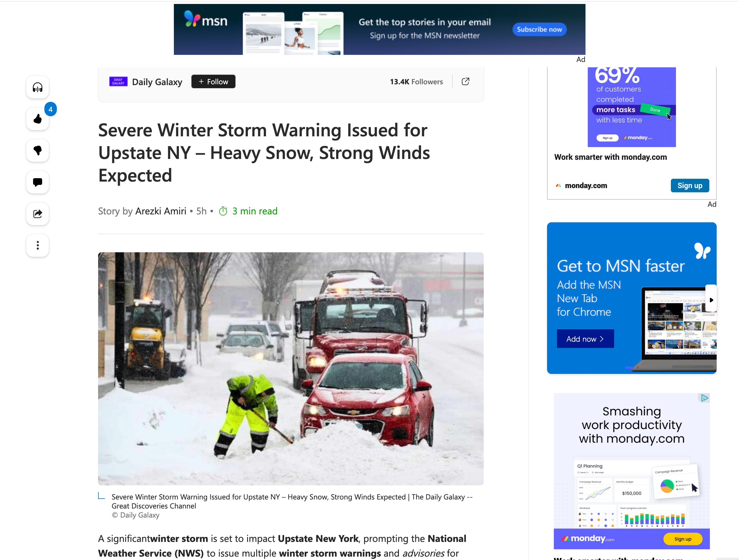Click the Follow button for Daily Galaxy
The width and height of the screenshot is (739, 560).
click(x=213, y=81)
